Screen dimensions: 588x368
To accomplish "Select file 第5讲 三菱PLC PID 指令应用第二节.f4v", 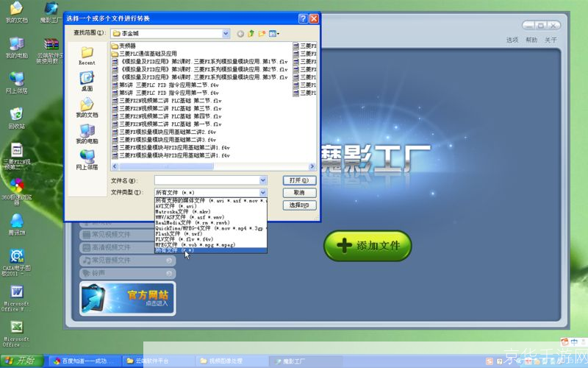I will coord(165,85).
